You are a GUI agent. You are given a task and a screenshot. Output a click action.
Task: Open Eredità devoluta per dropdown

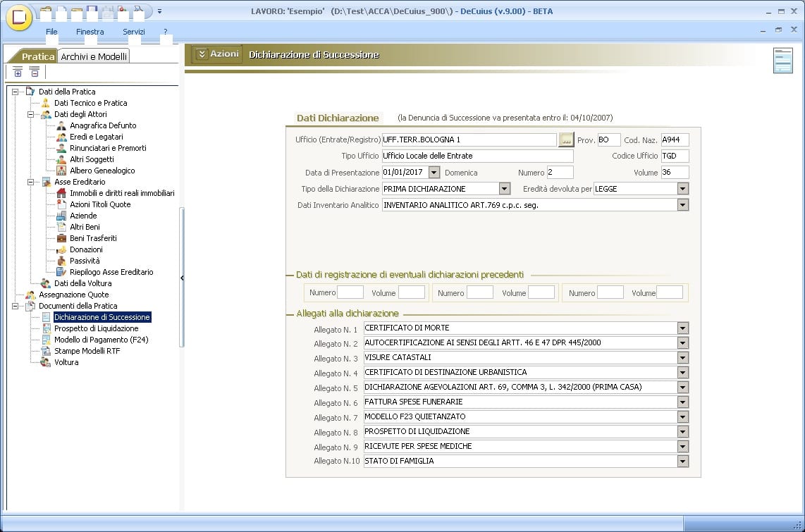pyautogui.click(x=682, y=189)
